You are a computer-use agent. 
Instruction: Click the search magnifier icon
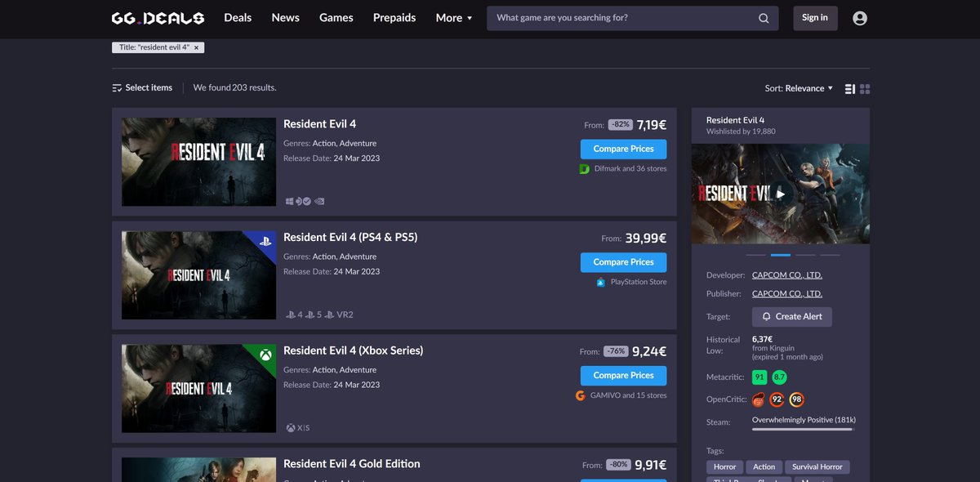click(x=764, y=18)
